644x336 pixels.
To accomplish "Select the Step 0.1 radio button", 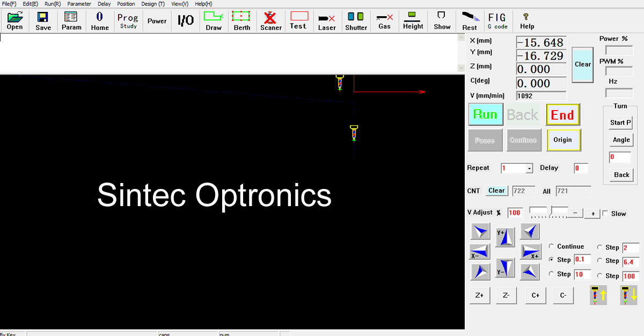I will [551, 260].
